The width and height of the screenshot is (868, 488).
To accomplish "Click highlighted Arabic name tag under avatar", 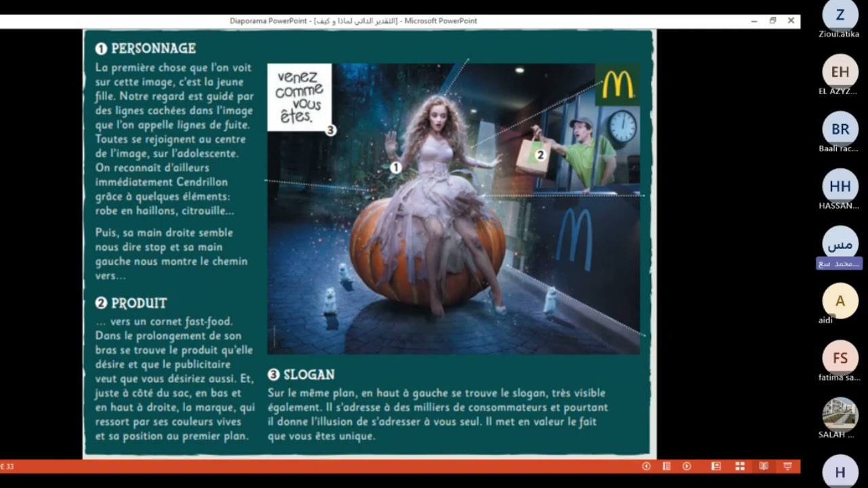I will [x=839, y=264].
